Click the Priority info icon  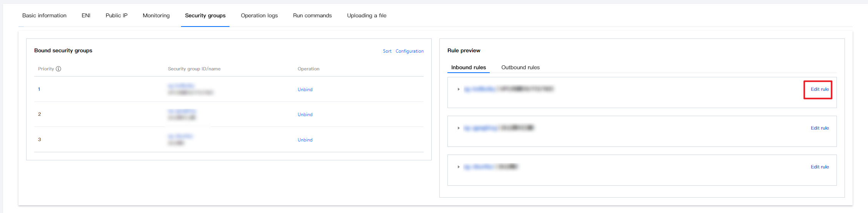(x=58, y=69)
